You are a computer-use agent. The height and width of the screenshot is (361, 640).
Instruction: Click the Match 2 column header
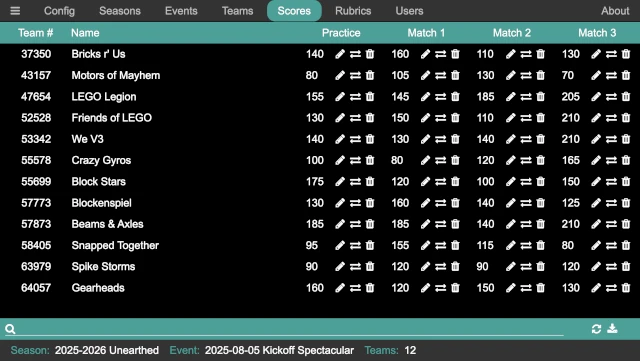(512, 33)
